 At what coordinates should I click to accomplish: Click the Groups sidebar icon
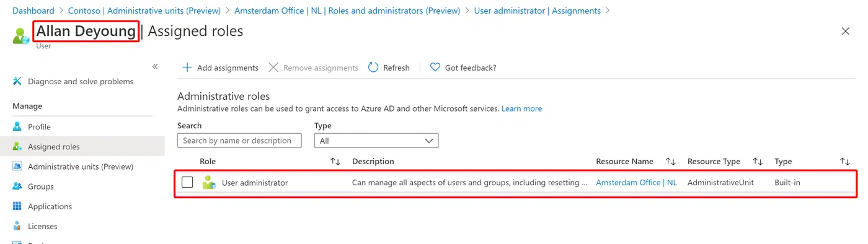coord(17,186)
